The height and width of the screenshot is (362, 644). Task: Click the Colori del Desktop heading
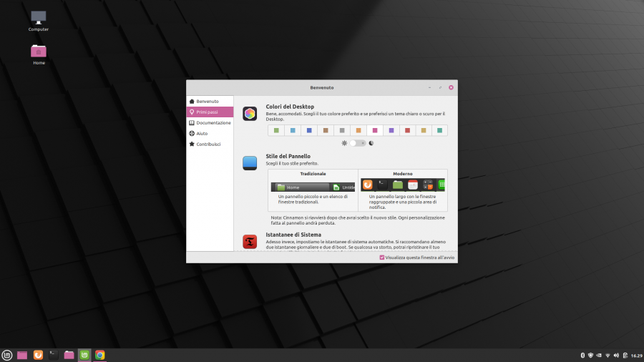tap(290, 107)
